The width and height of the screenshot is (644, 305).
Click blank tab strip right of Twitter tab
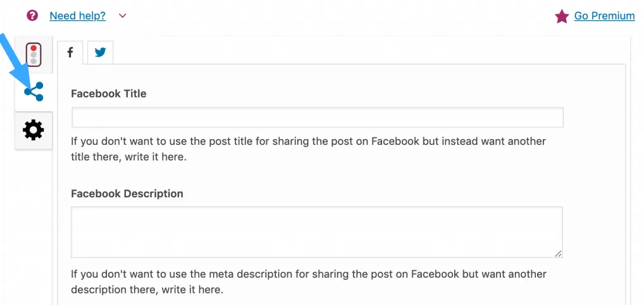tap(367, 53)
